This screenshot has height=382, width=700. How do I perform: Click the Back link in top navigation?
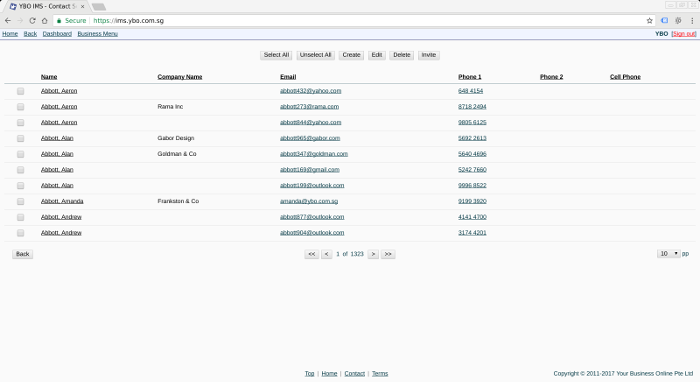(30, 34)
